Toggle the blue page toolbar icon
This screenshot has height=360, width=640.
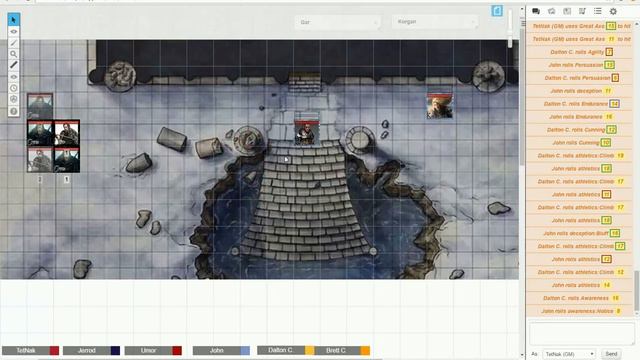tap(497, 11)
